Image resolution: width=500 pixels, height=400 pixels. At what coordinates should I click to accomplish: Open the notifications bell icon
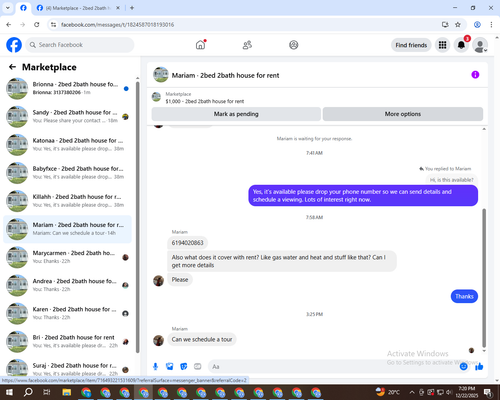461,45
